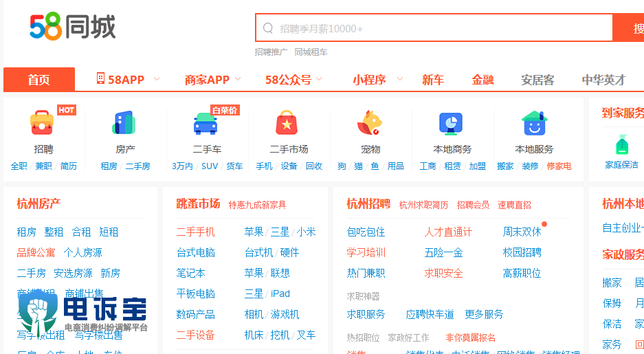Open the 杭州求职简历 link
The image size is (644, 354).
pyautogui.click(x=423, y=205)
